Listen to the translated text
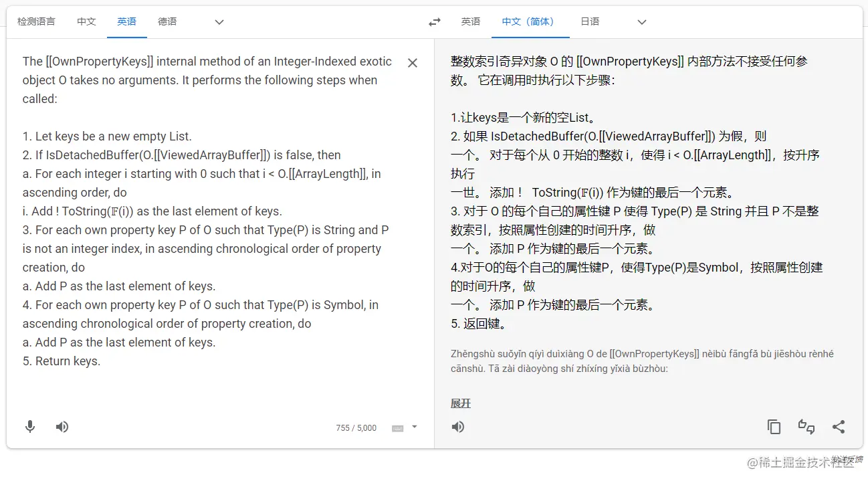Viewport: 868px width, 483px height. 458,427
